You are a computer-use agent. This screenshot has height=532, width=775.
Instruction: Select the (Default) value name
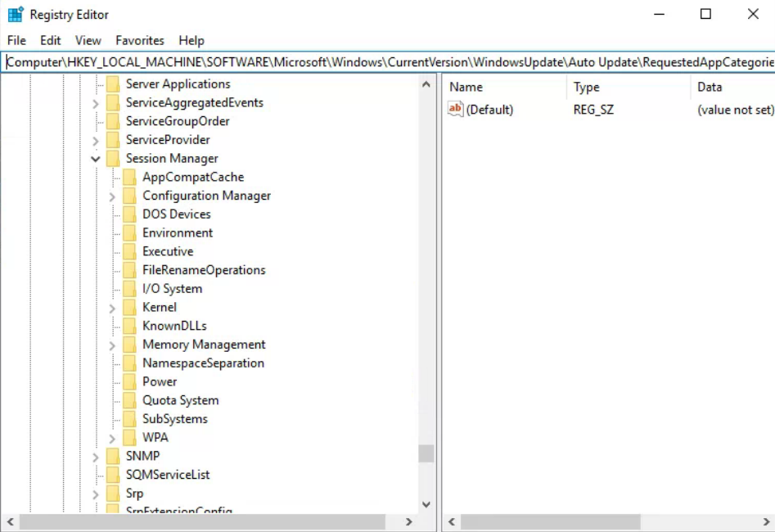490,110
